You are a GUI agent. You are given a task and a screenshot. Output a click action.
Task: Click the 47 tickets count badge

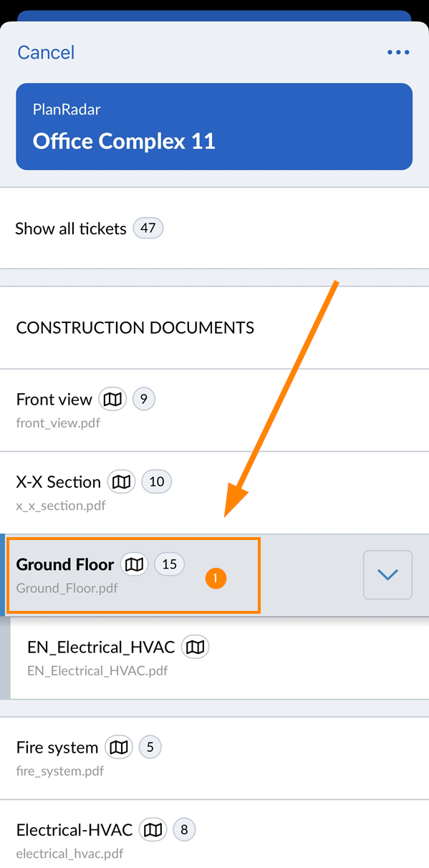point(148,228)
